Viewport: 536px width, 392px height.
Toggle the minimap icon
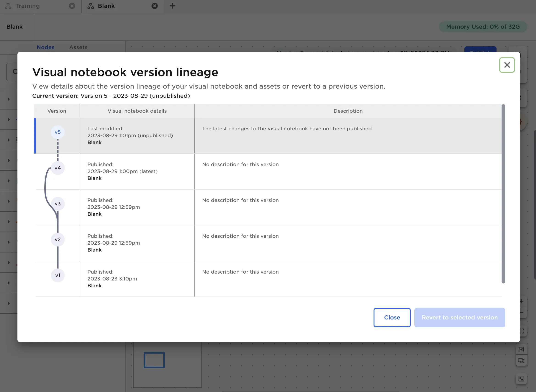pyautogui.click(x=521, y=378)
